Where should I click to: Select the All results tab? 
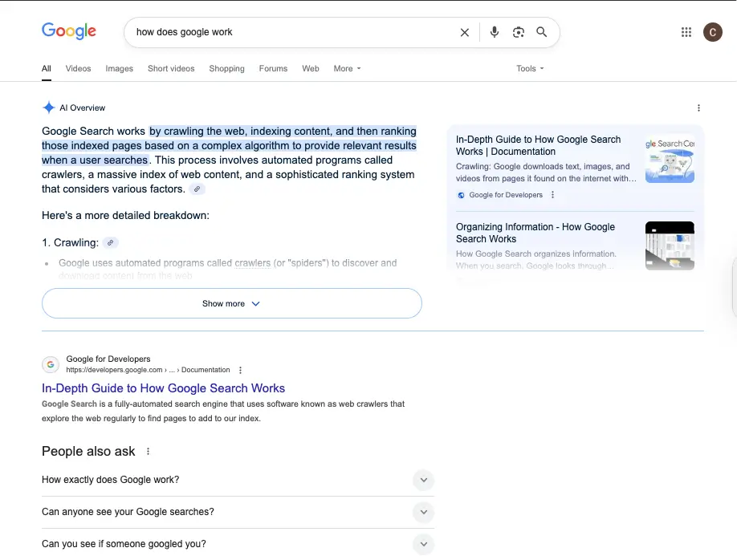click(x=46, y=68)
